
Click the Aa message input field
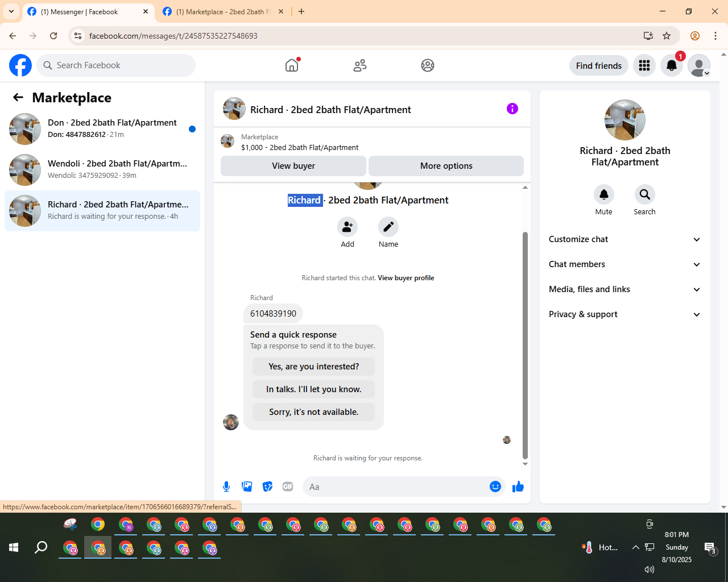(x=396, y=487)
